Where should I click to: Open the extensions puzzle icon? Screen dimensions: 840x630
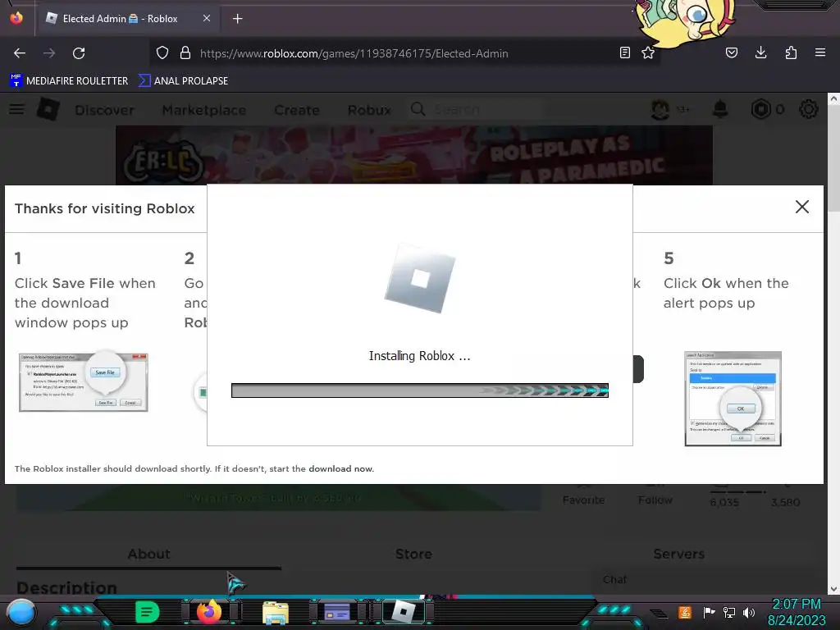[791, 53]
